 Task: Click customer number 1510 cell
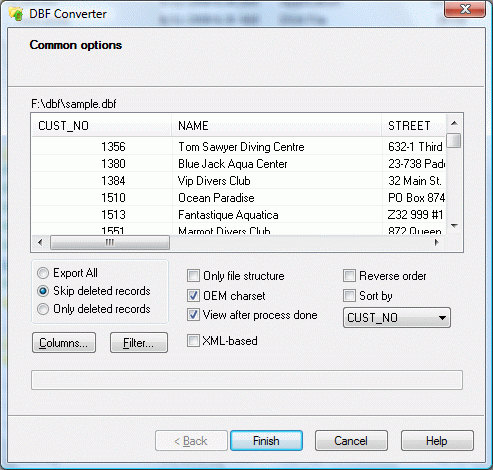102,198
